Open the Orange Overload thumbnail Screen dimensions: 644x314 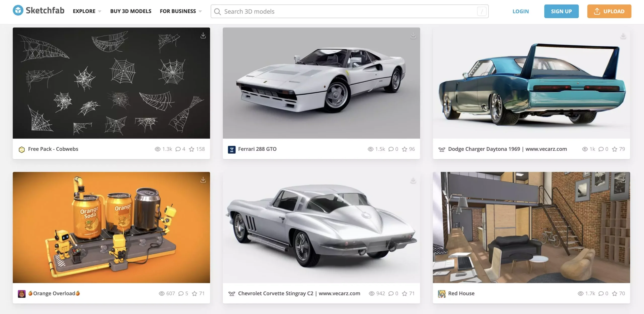[111, 227]
